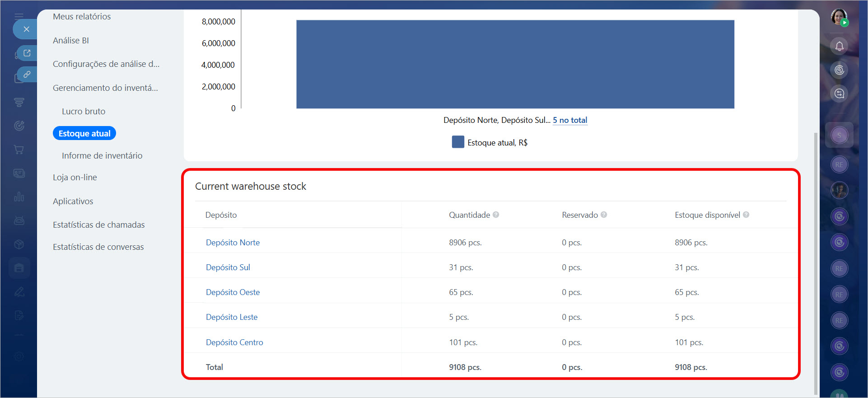Screen dimensions: 868x398
Task: Click the help icon beside Quantidade
Action: 496,215
